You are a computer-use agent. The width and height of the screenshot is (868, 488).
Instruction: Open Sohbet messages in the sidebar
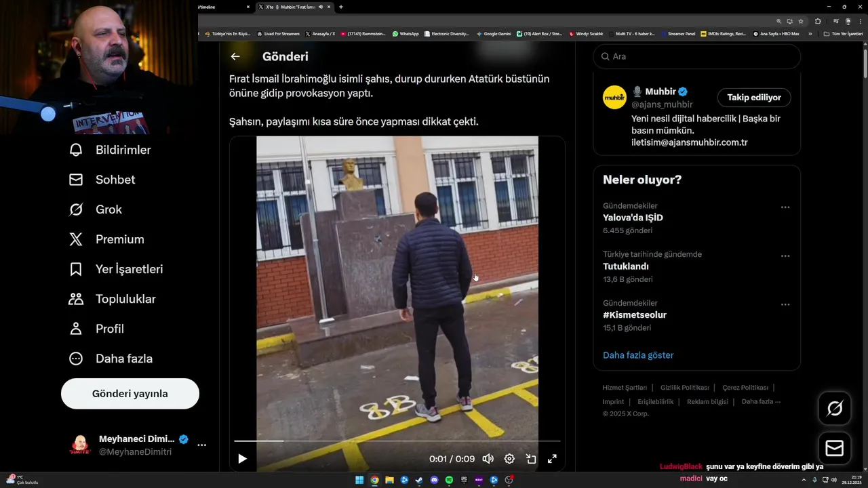click(102, 180)
